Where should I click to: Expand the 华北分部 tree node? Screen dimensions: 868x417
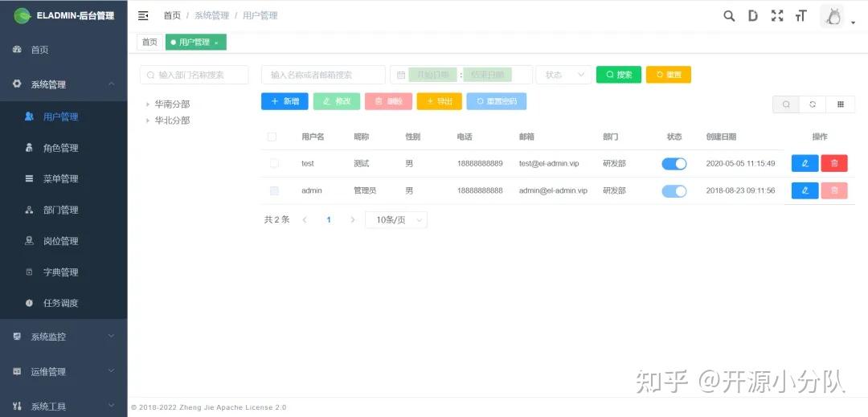pyautogui.click(x=148, y=120)
